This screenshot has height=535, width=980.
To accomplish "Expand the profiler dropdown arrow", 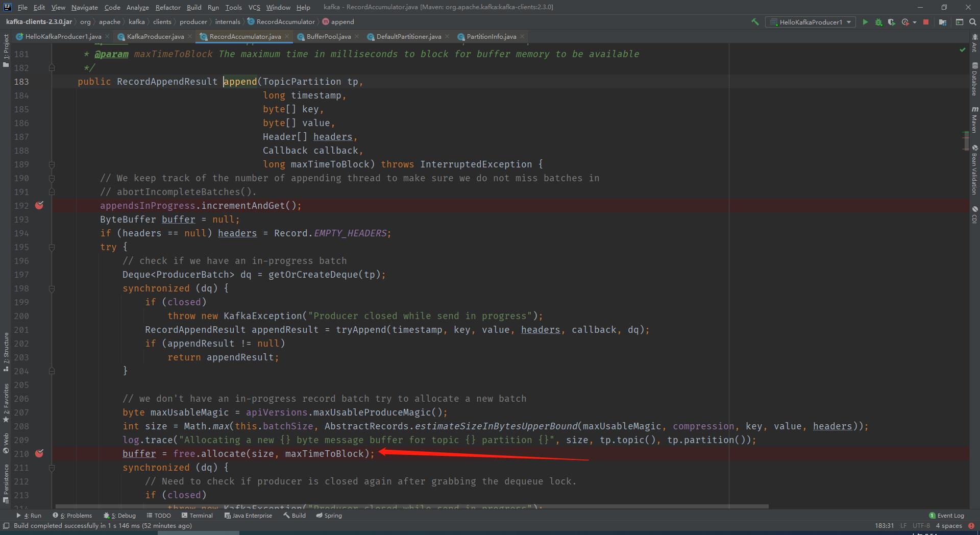I will [914, 22].
